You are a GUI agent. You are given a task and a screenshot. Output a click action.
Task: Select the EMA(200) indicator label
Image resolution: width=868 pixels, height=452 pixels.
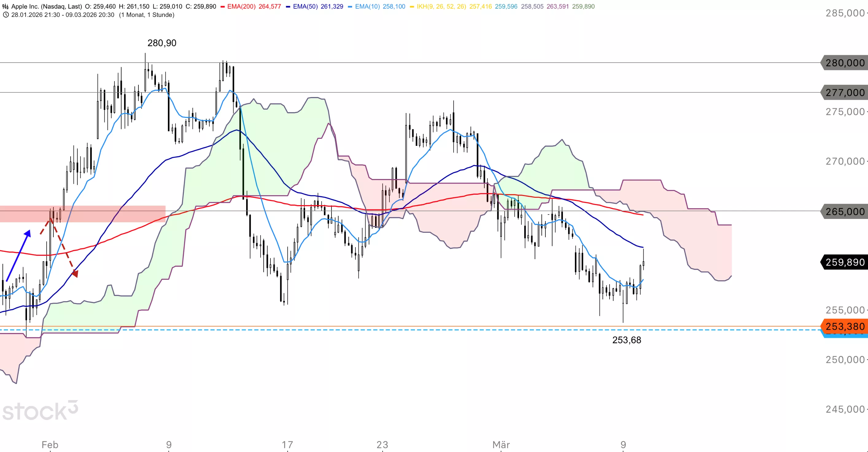(241, 6)
